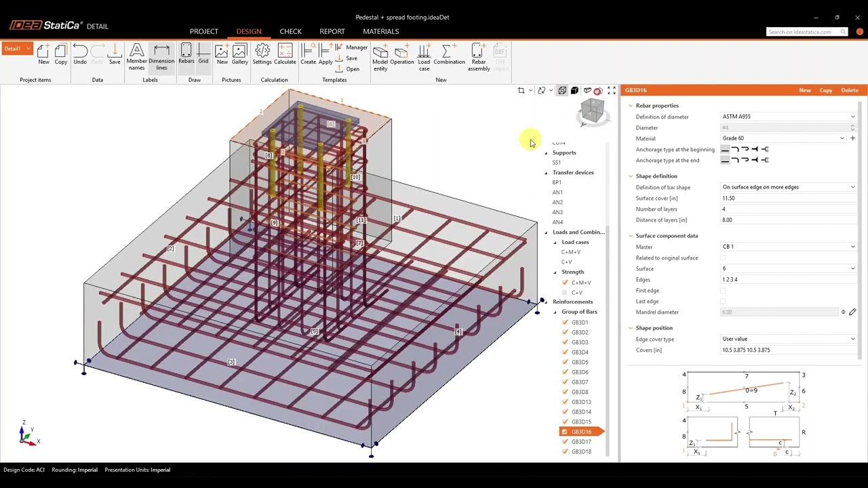Toggle Related to original surface checkbox
The image size is (868, 488).
tap(723, 258)
